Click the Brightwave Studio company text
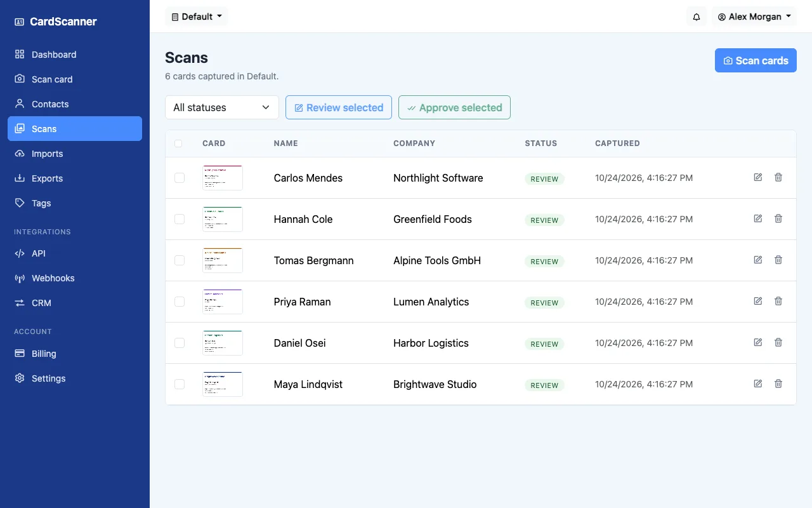812x508 pixels. pyautogui.click(x=435, y=384)
